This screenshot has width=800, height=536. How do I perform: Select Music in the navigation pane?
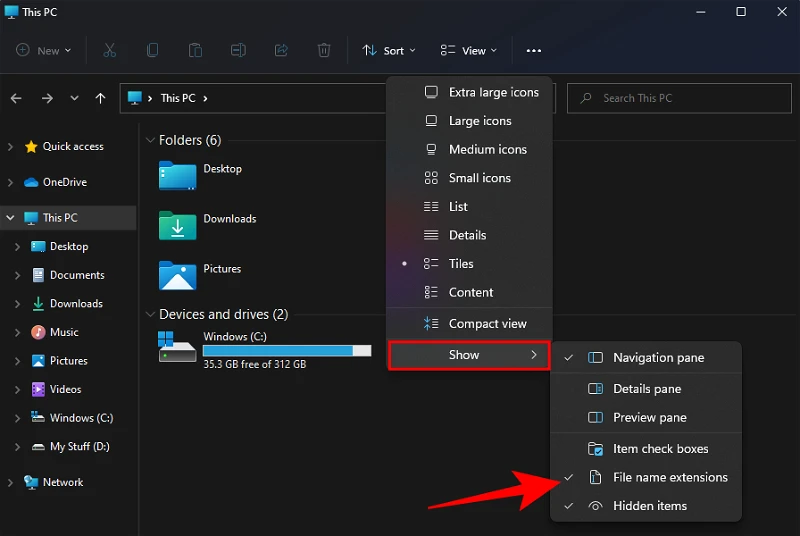point(64,332)
